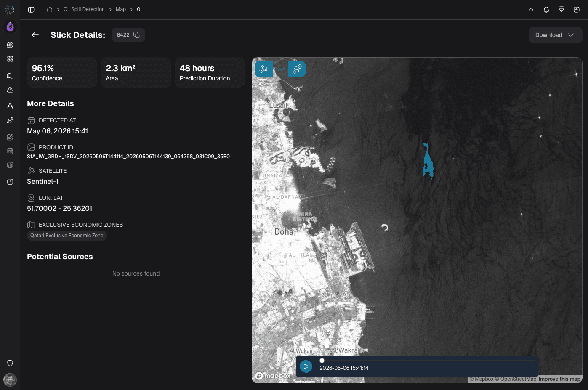Open the vessels ship sidebar icon
The image size is (588, 390).
click(x=10, y=106)
